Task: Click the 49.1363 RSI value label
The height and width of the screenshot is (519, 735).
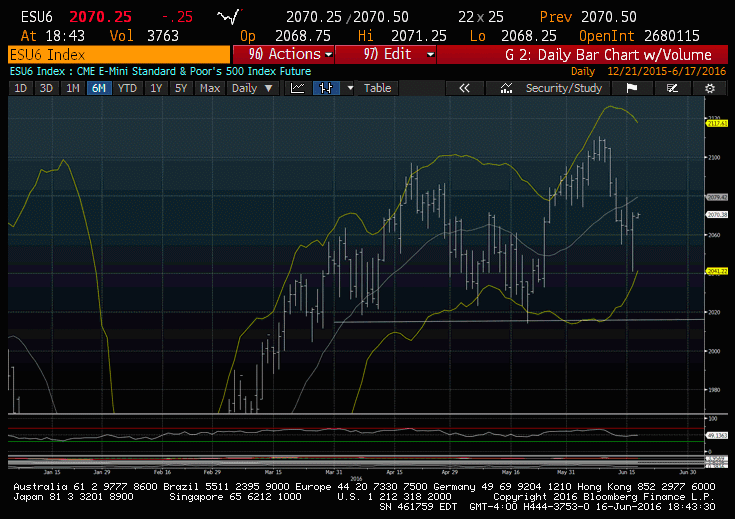Action: click(x=717, y=436)
